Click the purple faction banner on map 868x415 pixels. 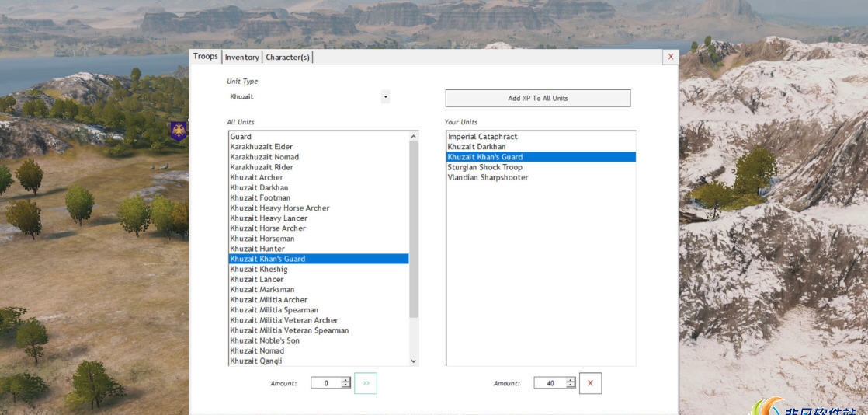point(179,131)
